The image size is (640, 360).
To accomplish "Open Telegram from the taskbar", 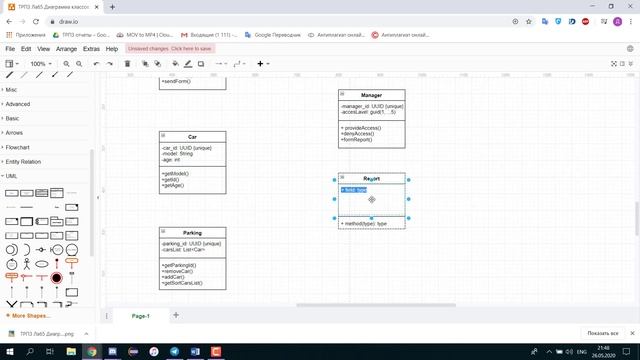I will click(174, 351).
